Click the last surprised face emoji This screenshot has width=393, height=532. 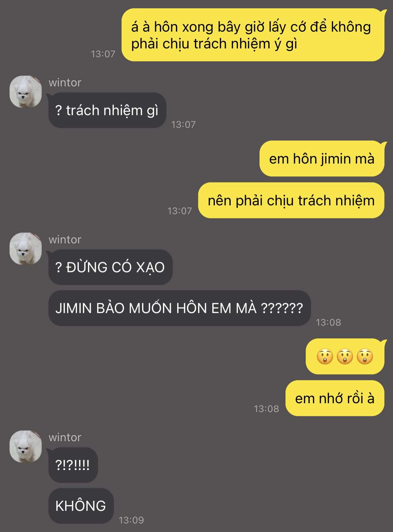tap(365, 357)
